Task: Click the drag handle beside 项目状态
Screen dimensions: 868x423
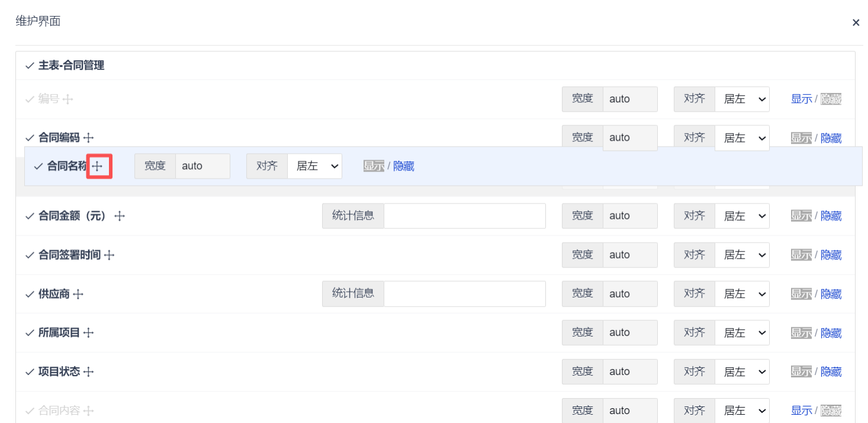Action: pos(88,371)
